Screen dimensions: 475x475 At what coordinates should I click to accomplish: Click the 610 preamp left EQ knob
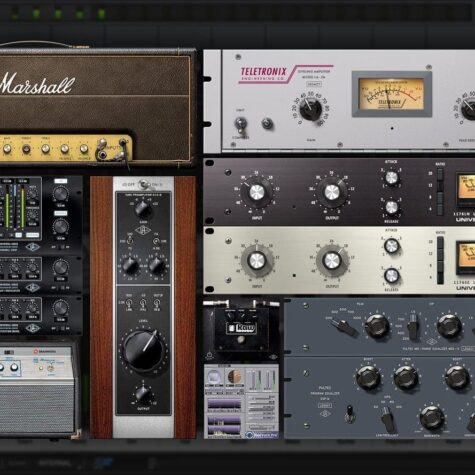click(131, 266)
